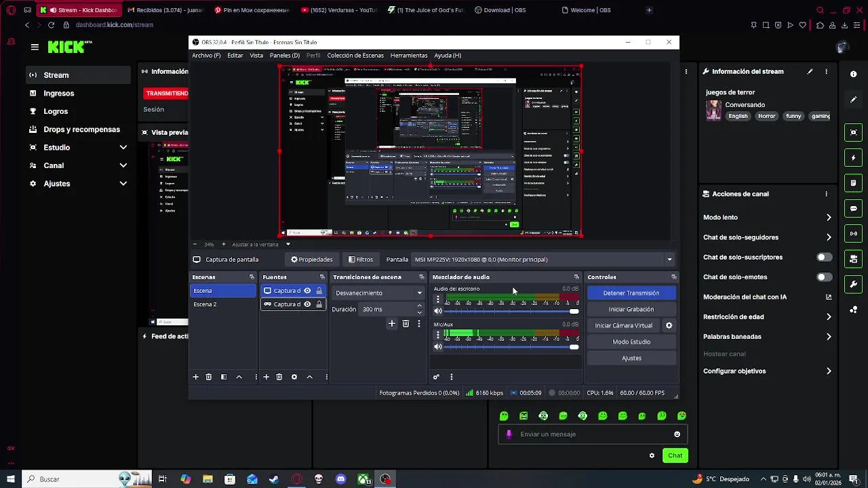This screenshot has height=488, width=868.
Task: Enable Chat de solo-suscriptores switch
Action: coord(824,258)
